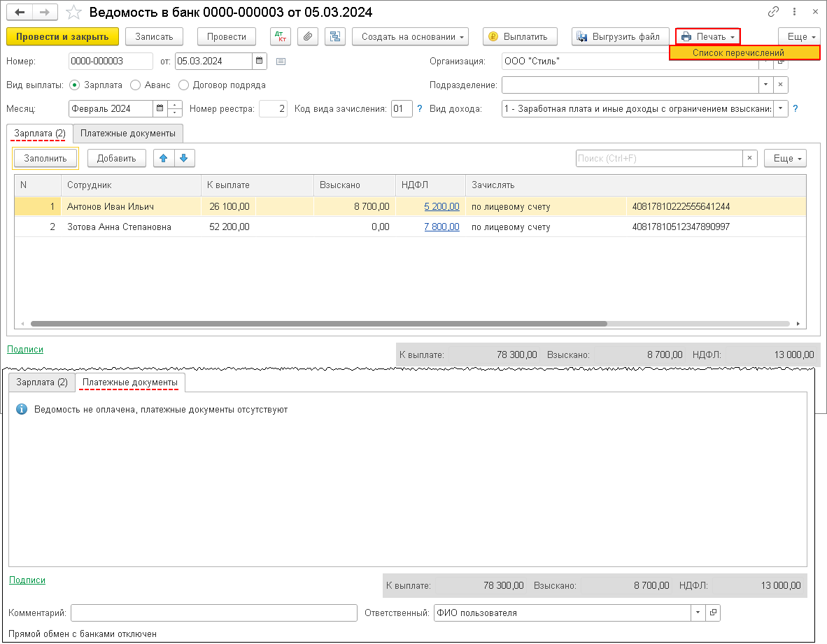Move selected row down

point(184,158)
